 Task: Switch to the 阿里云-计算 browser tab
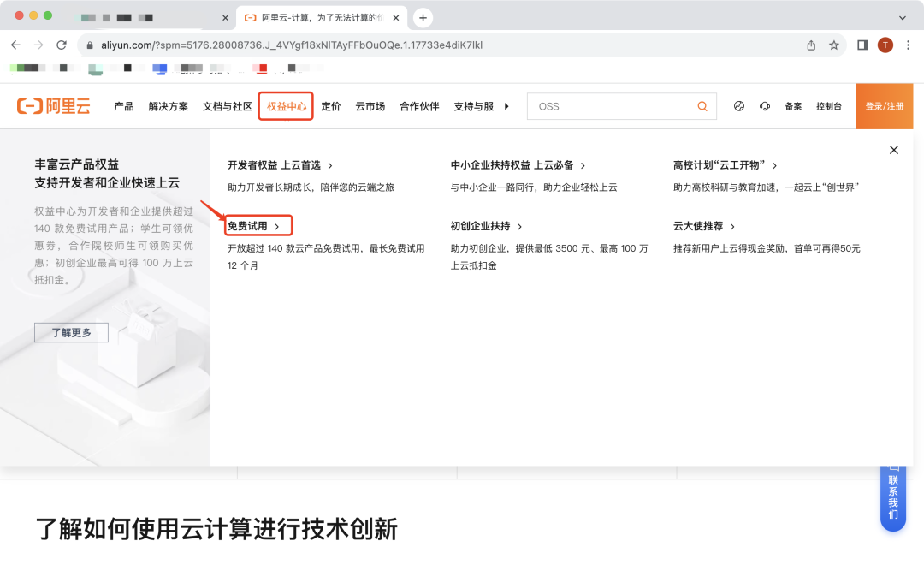[x=312, y=17]
